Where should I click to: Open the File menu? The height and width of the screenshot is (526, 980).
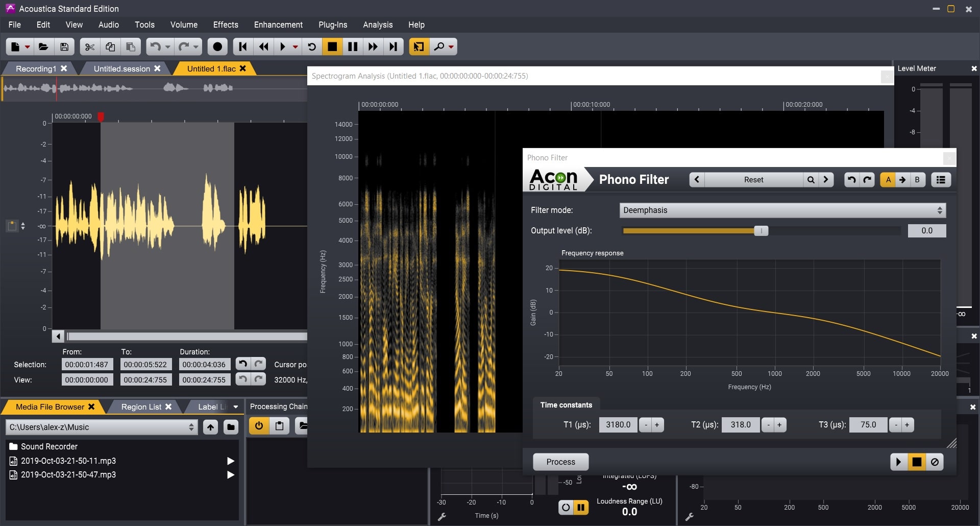pos(15,25)
